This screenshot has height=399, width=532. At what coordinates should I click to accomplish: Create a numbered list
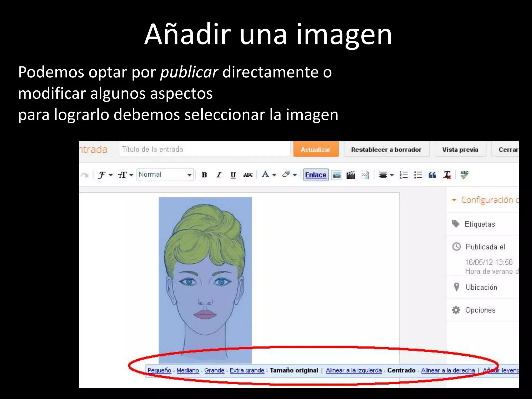[x=403, y=175]
